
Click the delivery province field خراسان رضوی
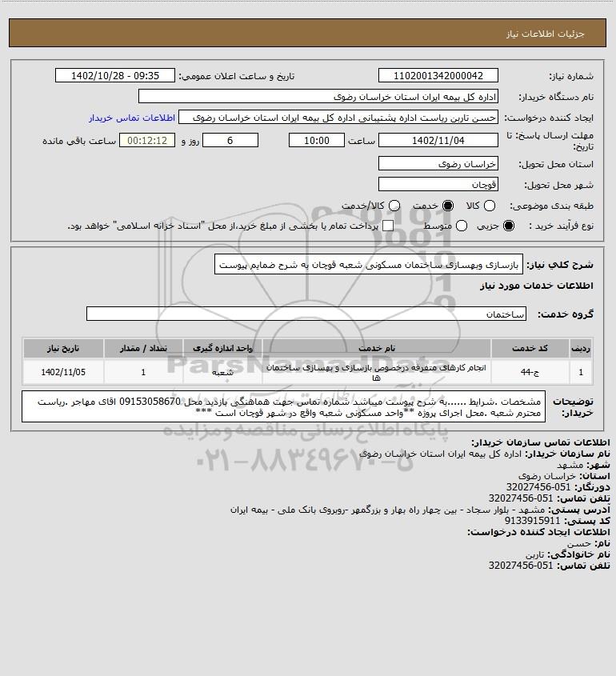(x=438, y=163)
